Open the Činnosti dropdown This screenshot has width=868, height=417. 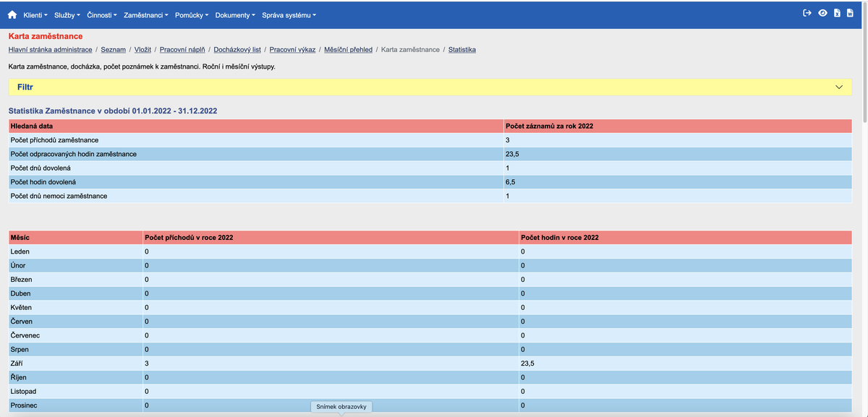pyautogui.click(x=101, y=14)
